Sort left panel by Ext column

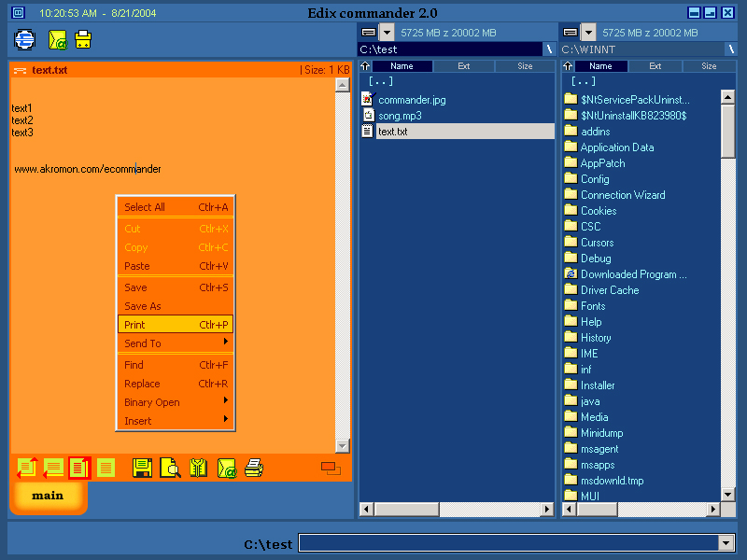[463, 66]
